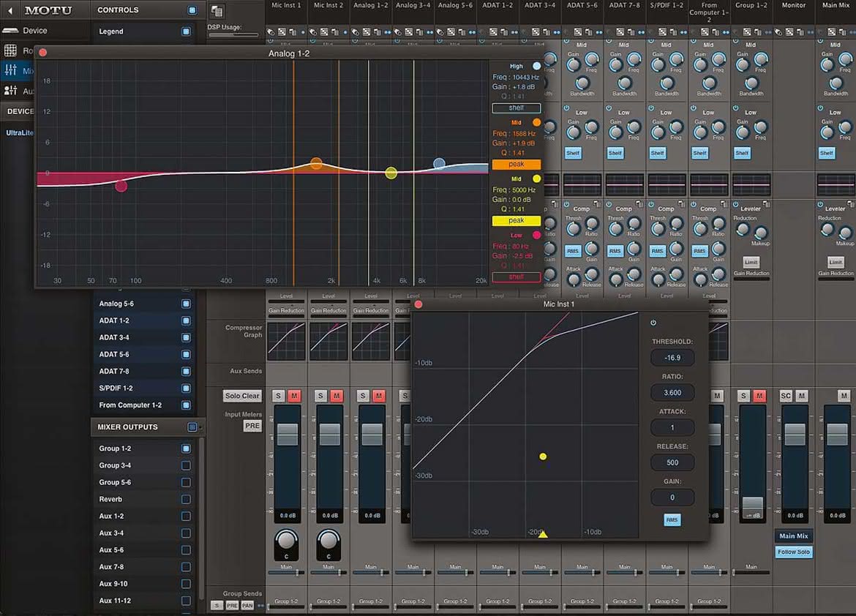Screen dimensions: 856x616
Task: Open Mic Inst 2 compressor graph thumbnail
Action: tap(328, 342)
